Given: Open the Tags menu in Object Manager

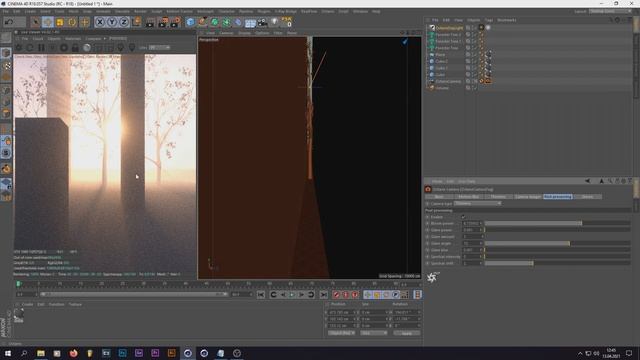Looking at the screenshot, I should point(489,20).
